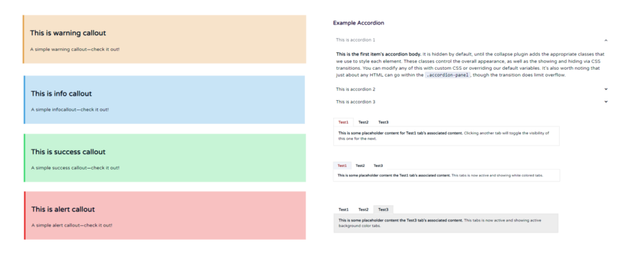
Task: Open the 'This is accordion 3' title
Action: click(x=355, y=101)
